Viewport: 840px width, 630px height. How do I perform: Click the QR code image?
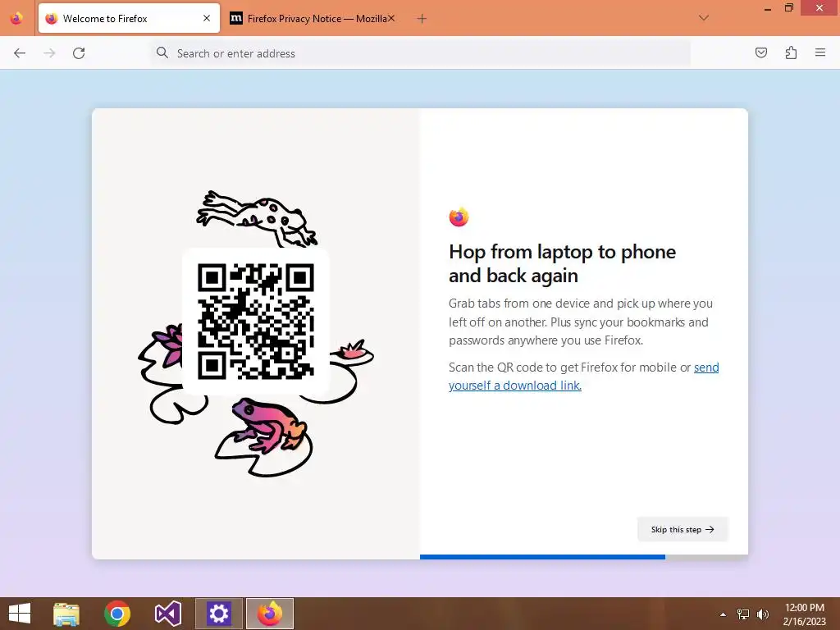pyautogui.click(x=256, y=322)
